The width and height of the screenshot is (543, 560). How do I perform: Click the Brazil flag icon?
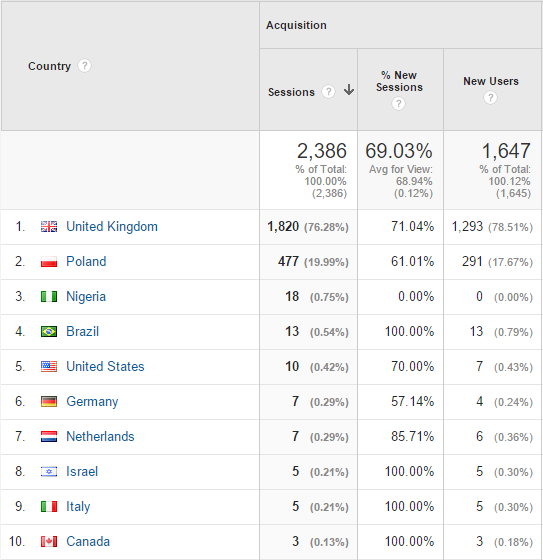coord(49,331)
